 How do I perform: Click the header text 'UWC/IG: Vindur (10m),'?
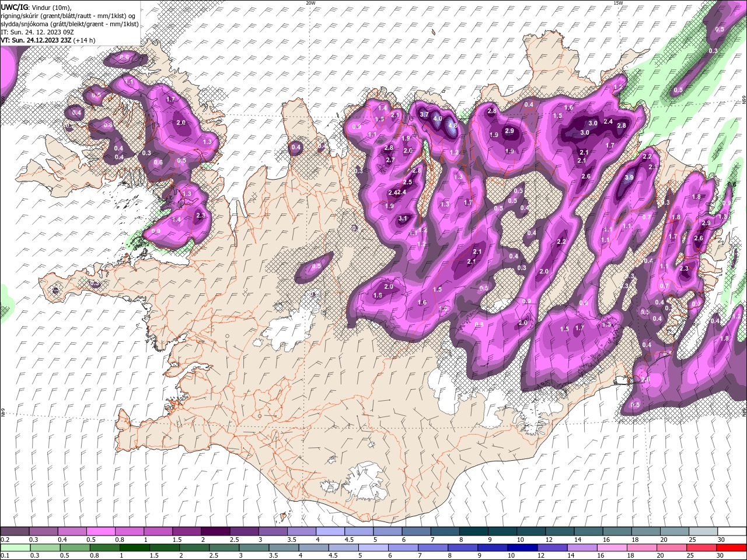(x=36, y=7)
